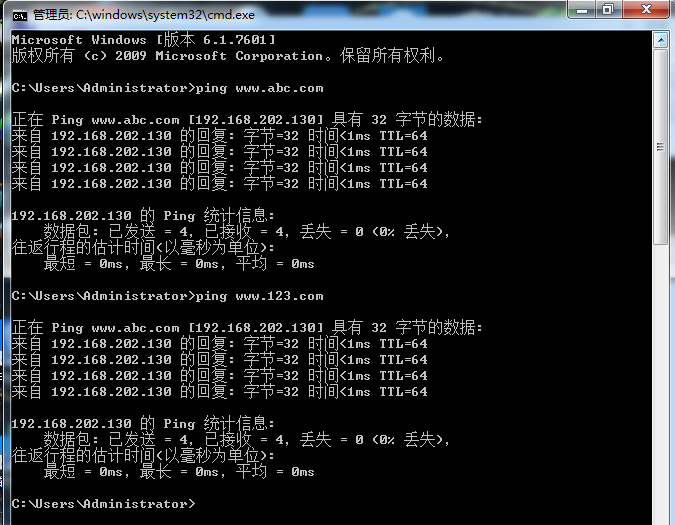This screenshot has width=675, height=525.
Task: Click the Microsoft Corporation copyright line
Action: tap(228, 56)
